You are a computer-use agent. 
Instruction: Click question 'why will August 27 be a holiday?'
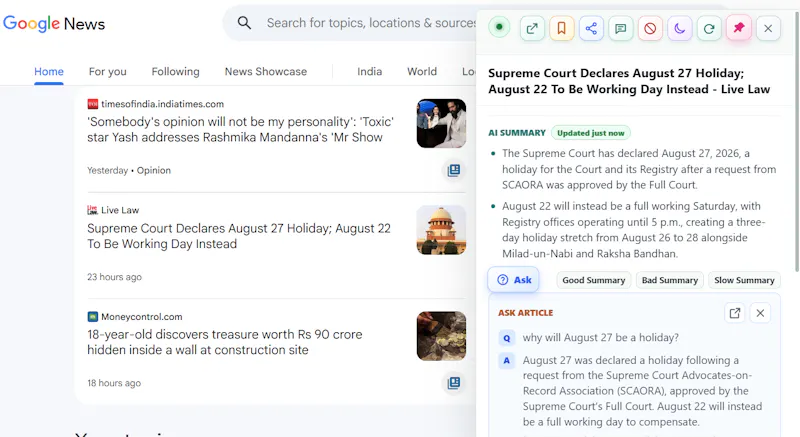601,338
